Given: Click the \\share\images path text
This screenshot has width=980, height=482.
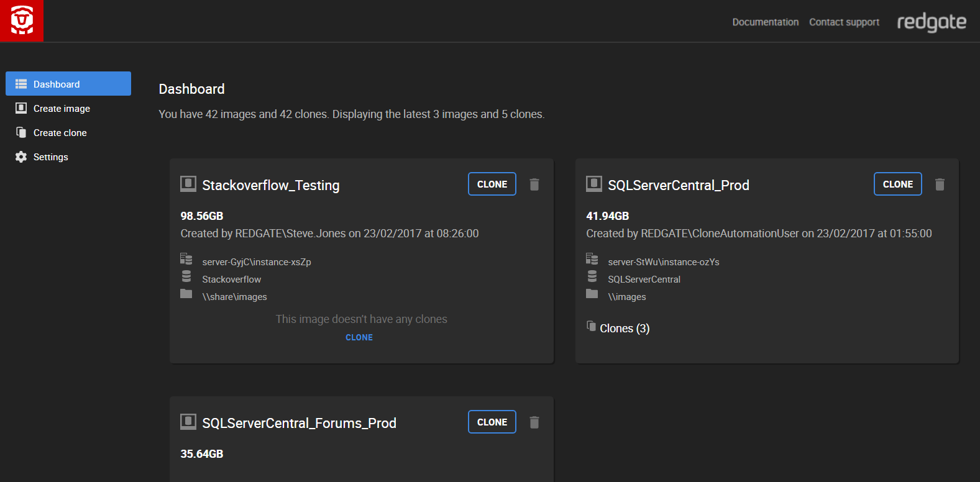Looking at the screenshot, I should tap(234, 297).
